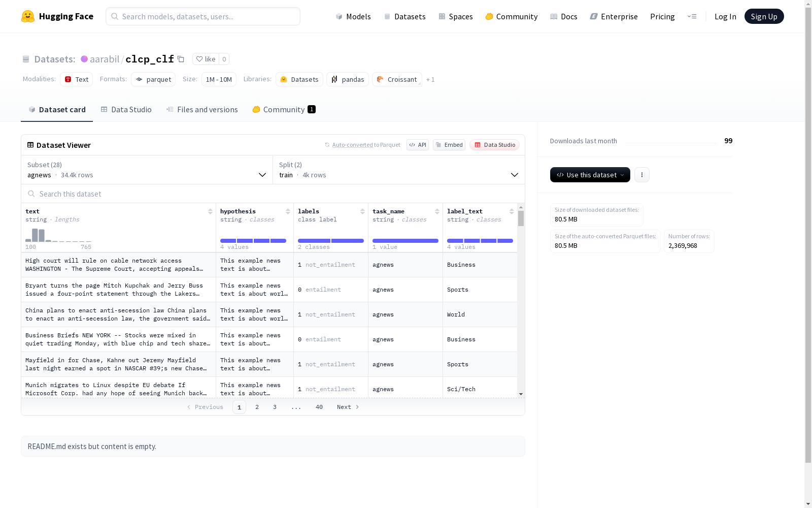Open the Models menu item
The image size is (812, 508).
click(353, 16)
